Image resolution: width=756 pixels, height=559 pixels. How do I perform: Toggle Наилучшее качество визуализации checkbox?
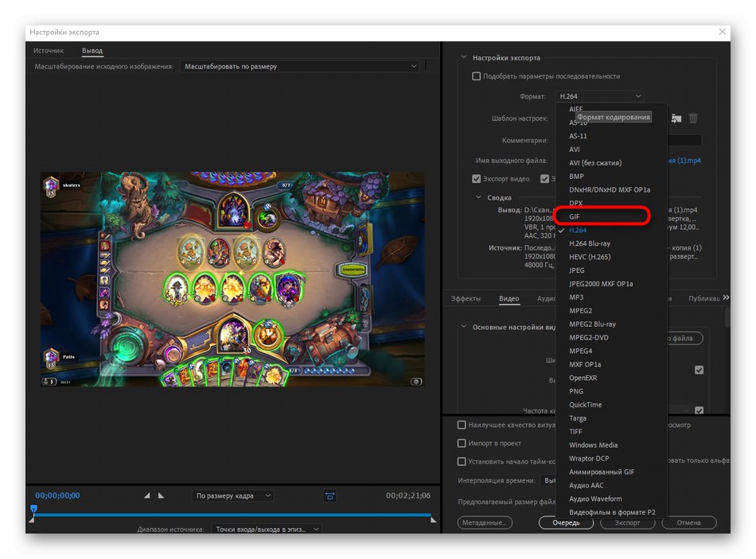click(462, 425)
